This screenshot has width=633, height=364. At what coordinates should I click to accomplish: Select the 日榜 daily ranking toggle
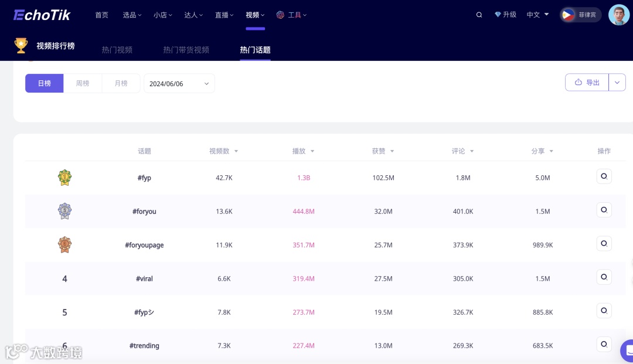(x=45, y=83)
